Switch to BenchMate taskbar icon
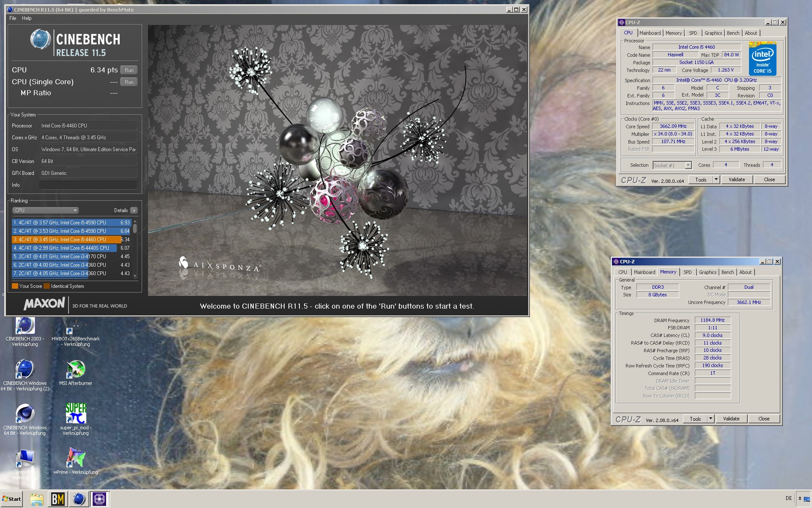This screenshot has height=508, width=812. pyautogui.click(x=58, y=499)
